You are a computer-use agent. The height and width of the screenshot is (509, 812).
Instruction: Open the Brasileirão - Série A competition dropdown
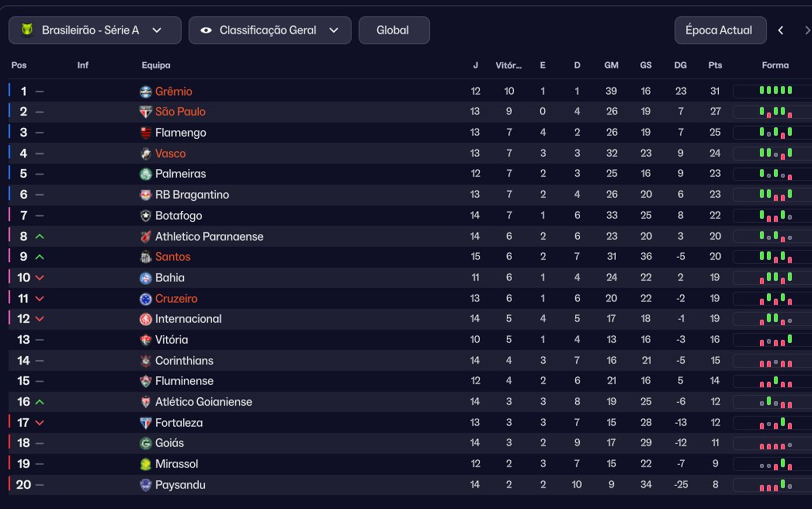tap(95, 30)
